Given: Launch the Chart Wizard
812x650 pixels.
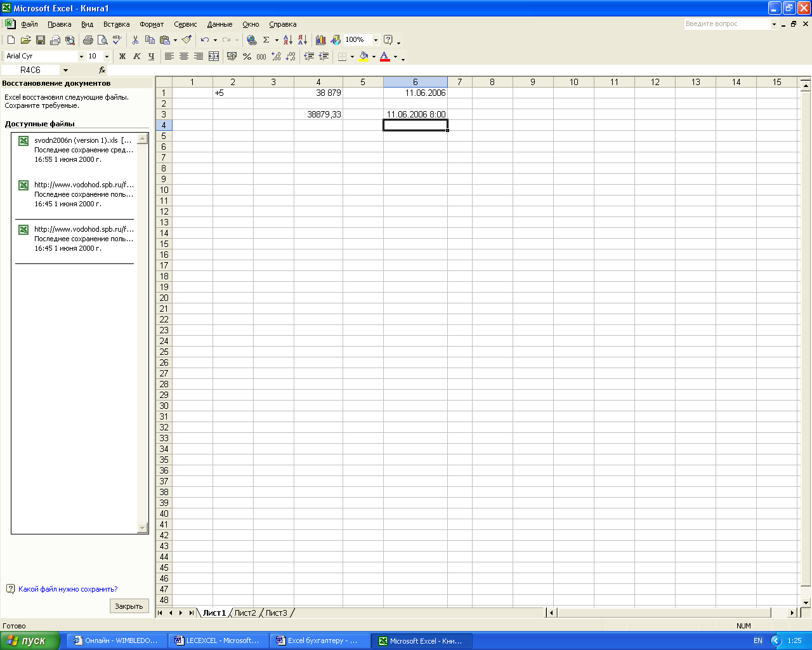Looking at the screenshot, I should 321,40.
